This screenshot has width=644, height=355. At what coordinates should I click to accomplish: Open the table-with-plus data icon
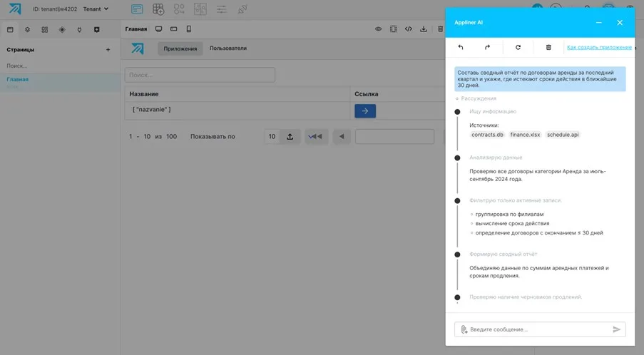(158, 9)
